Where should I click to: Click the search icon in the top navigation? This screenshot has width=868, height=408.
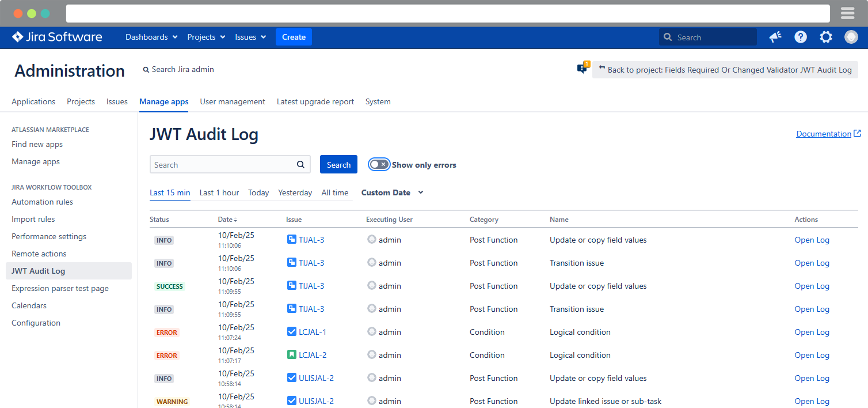pos(668,37)
